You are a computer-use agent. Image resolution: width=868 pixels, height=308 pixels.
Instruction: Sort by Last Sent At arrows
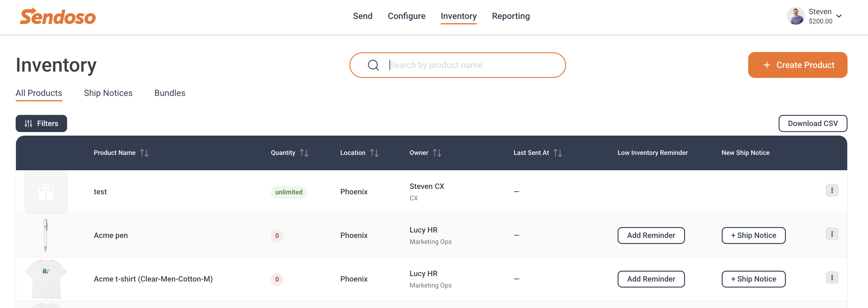pyautogui.click(x=558, y=153)
